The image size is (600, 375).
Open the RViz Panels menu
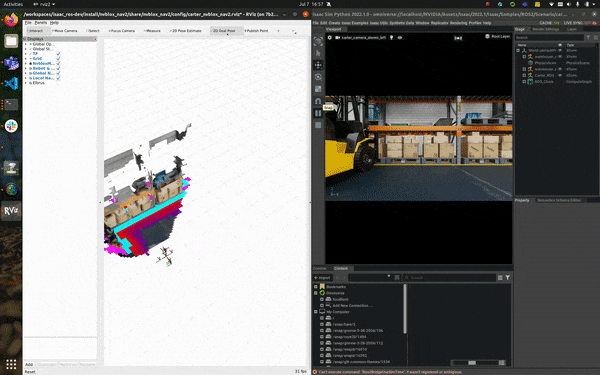(41, 23)
